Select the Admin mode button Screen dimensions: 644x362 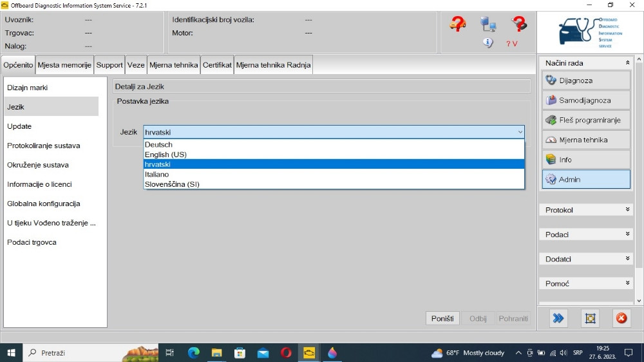click(x=586, y=179)
